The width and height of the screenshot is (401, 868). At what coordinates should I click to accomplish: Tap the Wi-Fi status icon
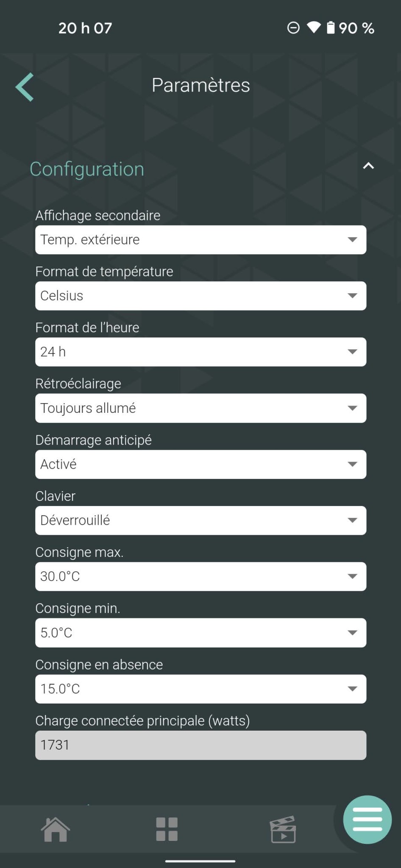click(314, 28)
